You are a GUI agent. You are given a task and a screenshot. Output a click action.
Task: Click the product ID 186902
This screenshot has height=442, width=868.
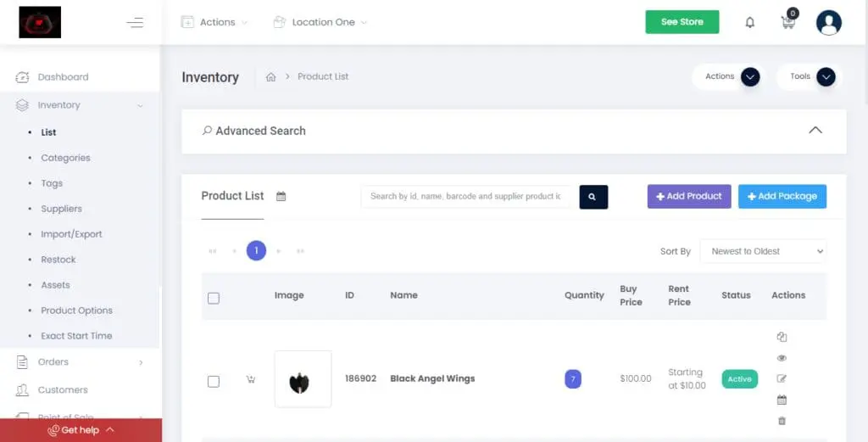[x=361, y=379]
